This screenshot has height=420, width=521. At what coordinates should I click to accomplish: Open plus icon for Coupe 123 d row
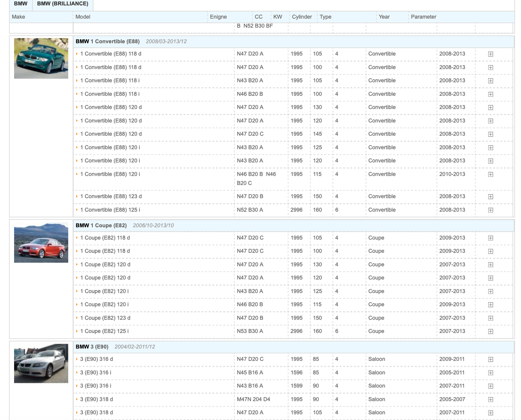tap(490, 318)
